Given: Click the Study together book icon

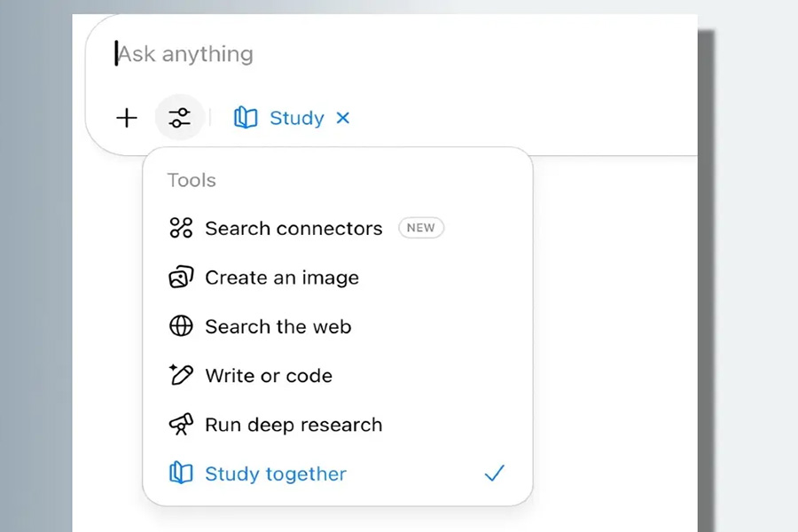Looking at the screenshot, I should 181,473.
